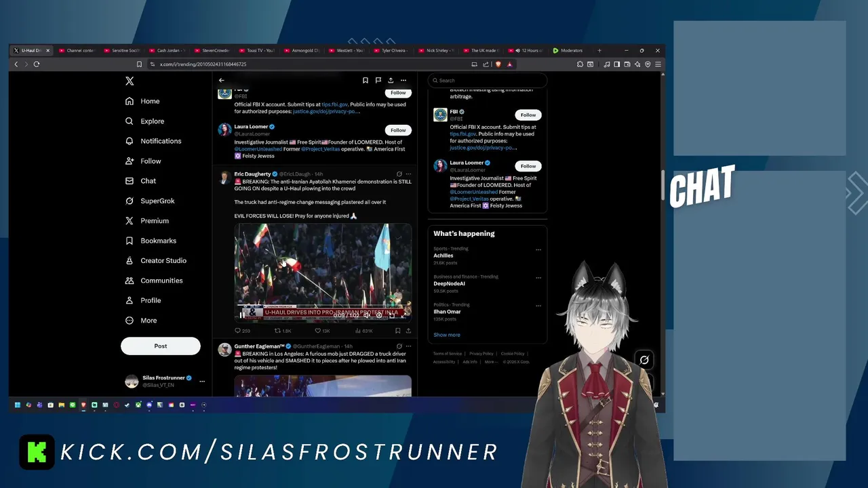The width and height of the screenshot is (868, 488).
Task: Click the flag report icon in header
Action: [378, 80]
